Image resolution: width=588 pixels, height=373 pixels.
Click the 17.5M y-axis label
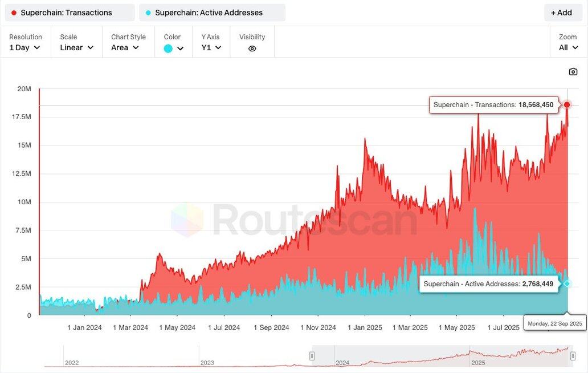tap(22, 117)
